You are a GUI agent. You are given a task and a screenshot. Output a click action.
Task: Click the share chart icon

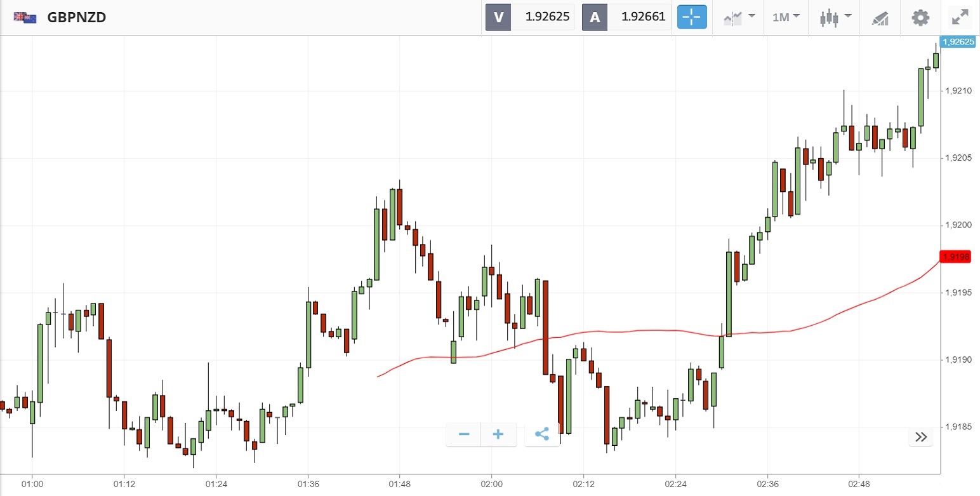[542, 434]
